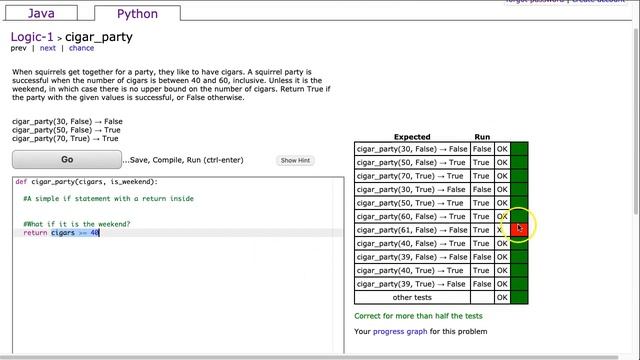Click the Run result True for cigar_party(61, False)

pos(481,230)
